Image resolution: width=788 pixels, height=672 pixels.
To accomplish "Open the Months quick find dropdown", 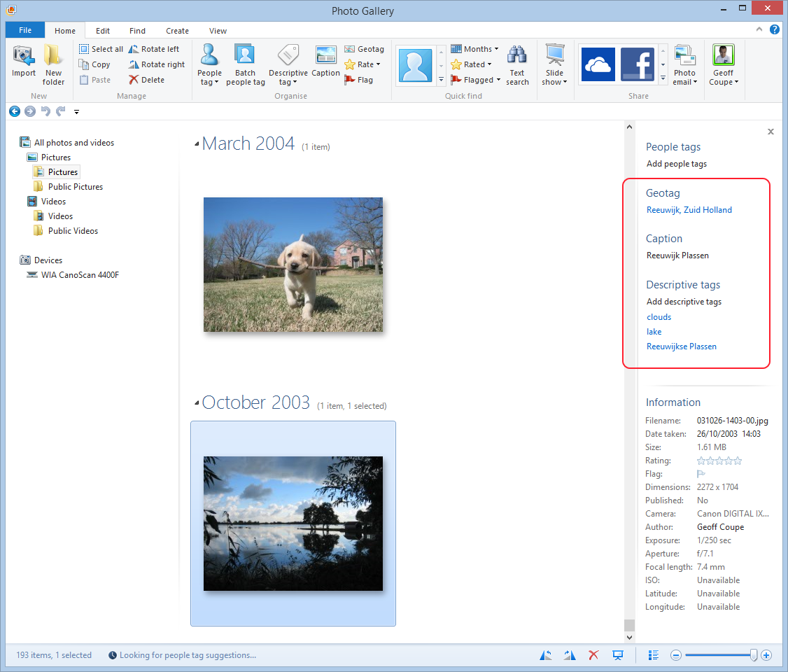I will point(474,49).
